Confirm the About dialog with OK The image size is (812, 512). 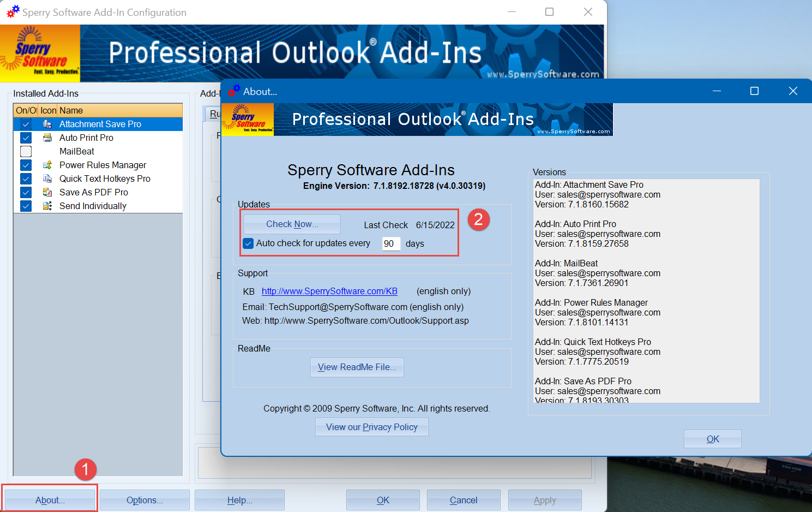pyautogui.click(x=713, y=439)
